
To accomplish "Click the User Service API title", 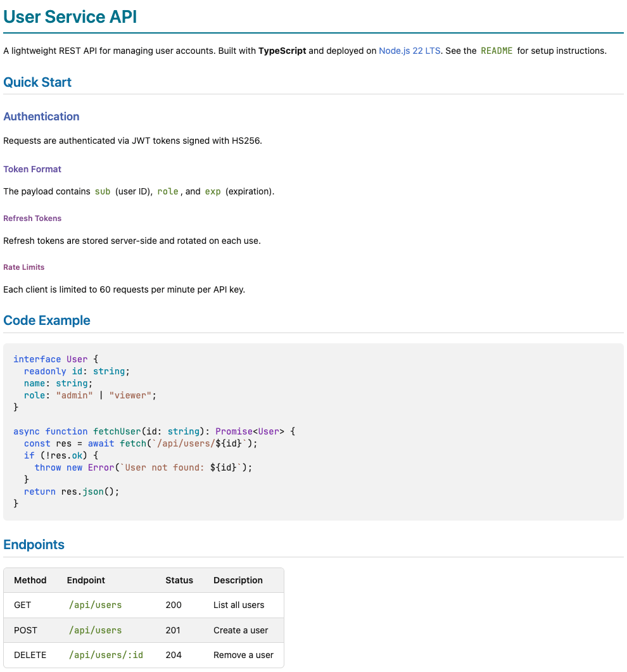I will tap(70, 16).
